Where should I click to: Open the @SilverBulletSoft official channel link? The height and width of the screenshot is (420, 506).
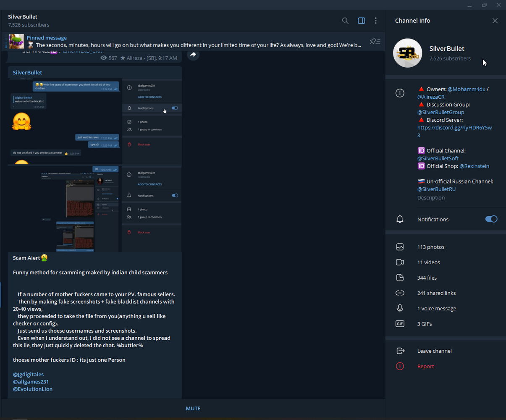(438, 158)
